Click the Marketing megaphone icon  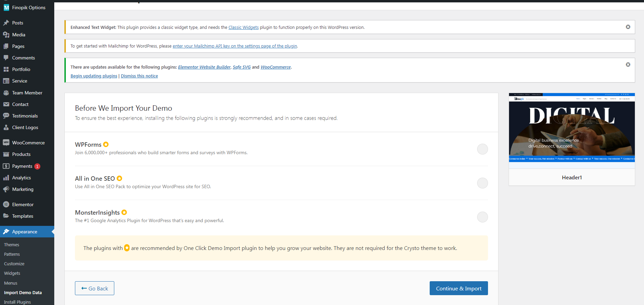click(x=6, y=189)
